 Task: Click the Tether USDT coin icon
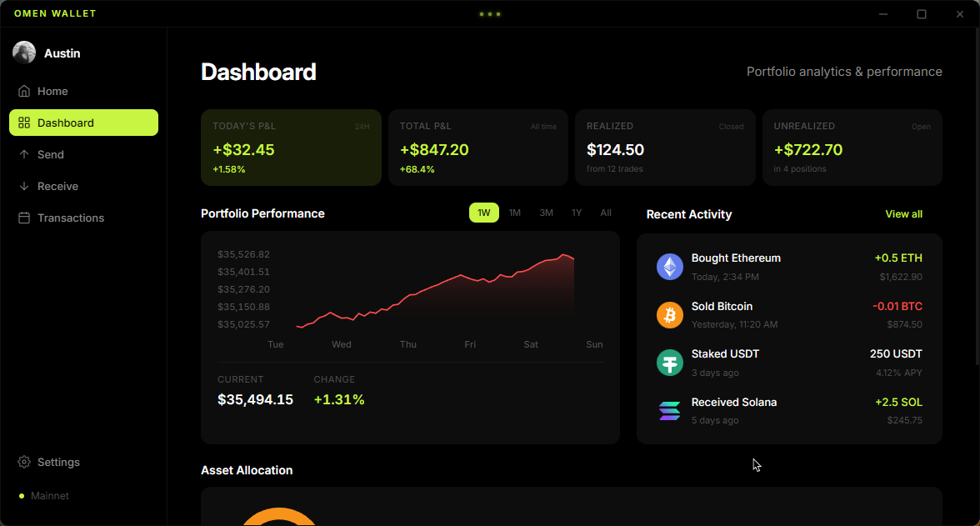(x=670, y=363)
